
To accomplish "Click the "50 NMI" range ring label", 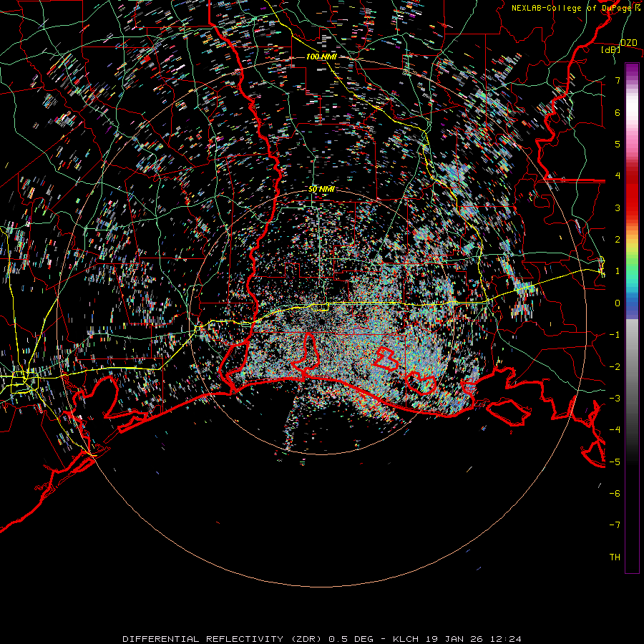I will 321,190.
